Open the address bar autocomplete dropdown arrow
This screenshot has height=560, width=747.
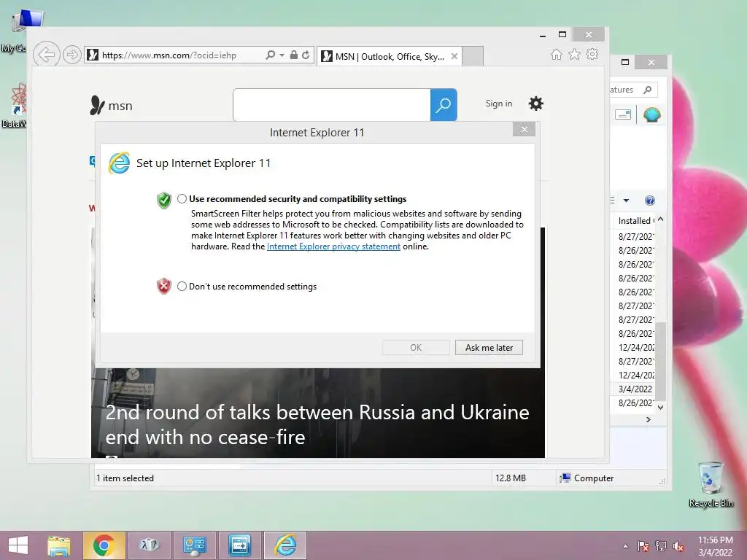tap(282, 55)
